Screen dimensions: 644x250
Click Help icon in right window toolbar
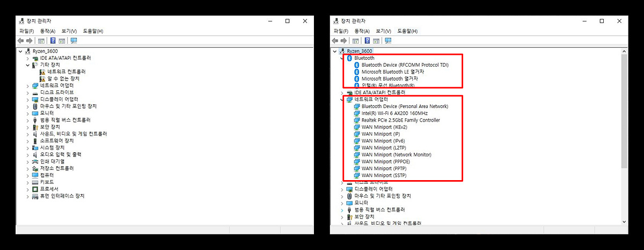pyautogui.click(x=368, y=41)
